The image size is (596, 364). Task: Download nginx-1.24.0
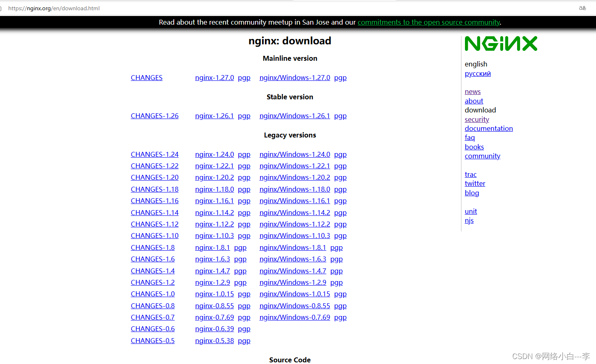tap(214, 154)
